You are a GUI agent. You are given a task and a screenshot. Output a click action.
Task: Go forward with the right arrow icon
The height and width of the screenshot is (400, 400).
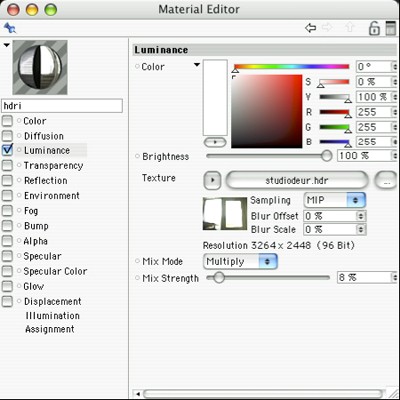327,28
